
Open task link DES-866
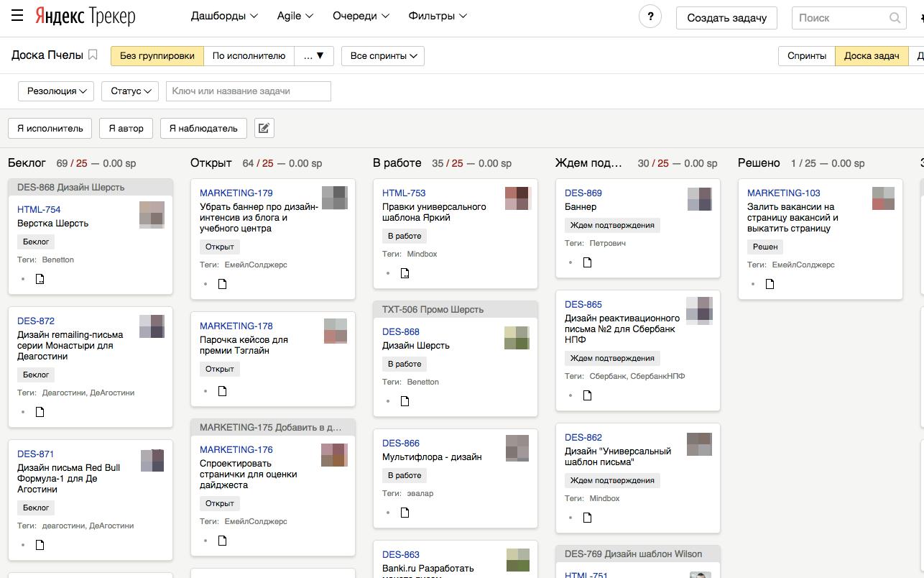pos(401,443)
